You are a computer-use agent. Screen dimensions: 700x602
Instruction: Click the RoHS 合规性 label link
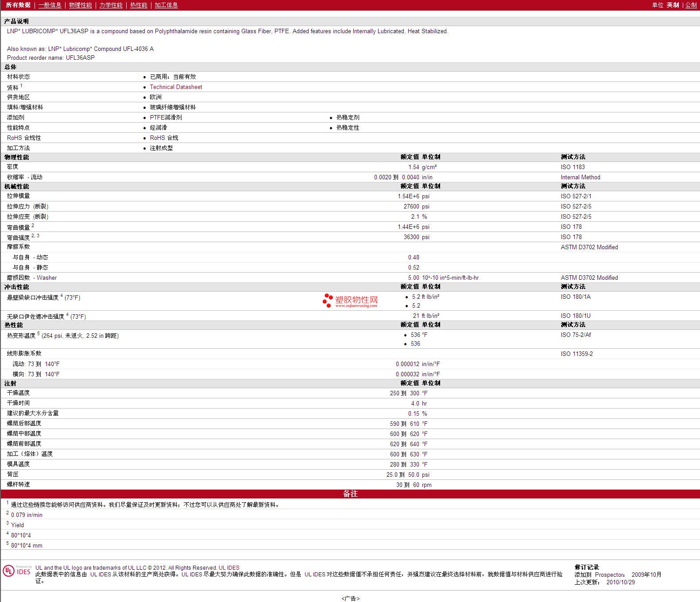tap(24, 138)
